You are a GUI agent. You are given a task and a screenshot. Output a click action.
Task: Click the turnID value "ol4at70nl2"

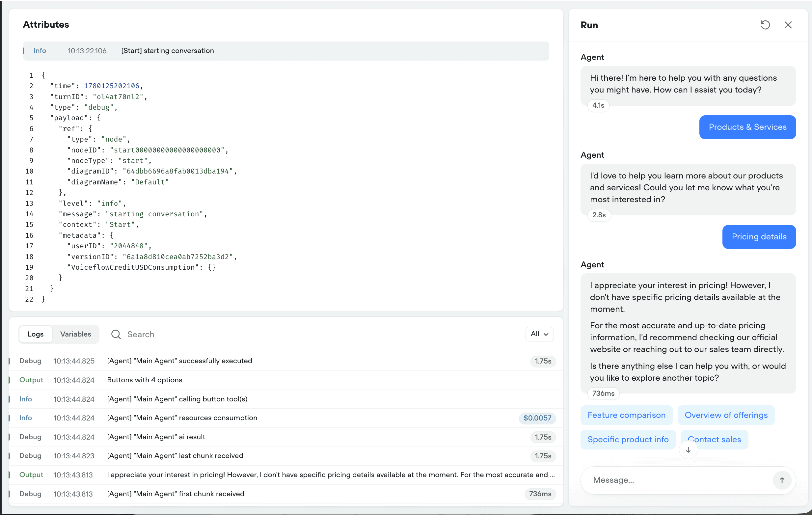[118, 97]
